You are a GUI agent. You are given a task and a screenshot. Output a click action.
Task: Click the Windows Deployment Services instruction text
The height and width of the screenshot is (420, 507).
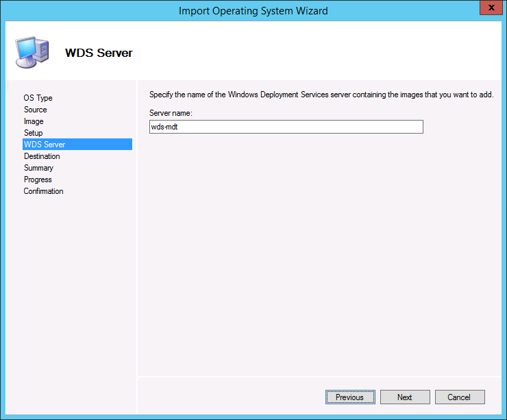coord(321,95)
